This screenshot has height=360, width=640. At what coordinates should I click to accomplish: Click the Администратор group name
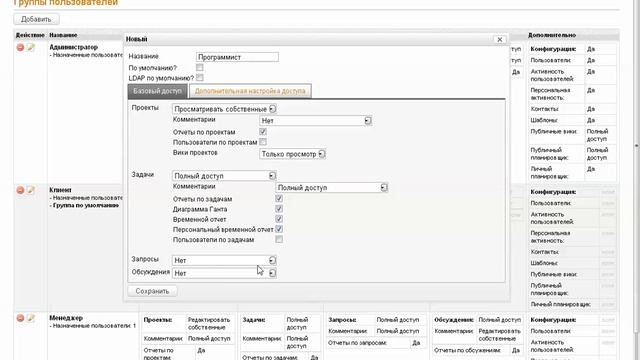[73, 47]
